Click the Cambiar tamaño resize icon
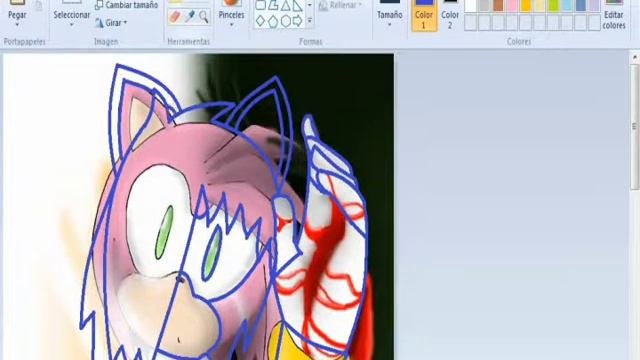This screenshot has height=360, width=640. click(x=99, y=5)
